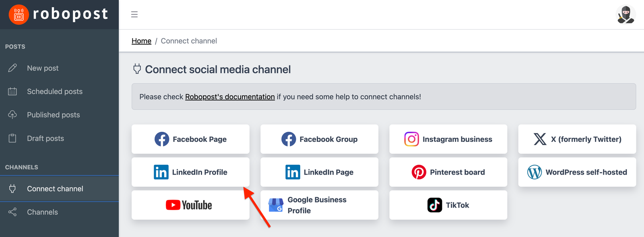Click the X logo icon
Image resolution: width=644 pixels, height=237 pixels.
(540, 139)
